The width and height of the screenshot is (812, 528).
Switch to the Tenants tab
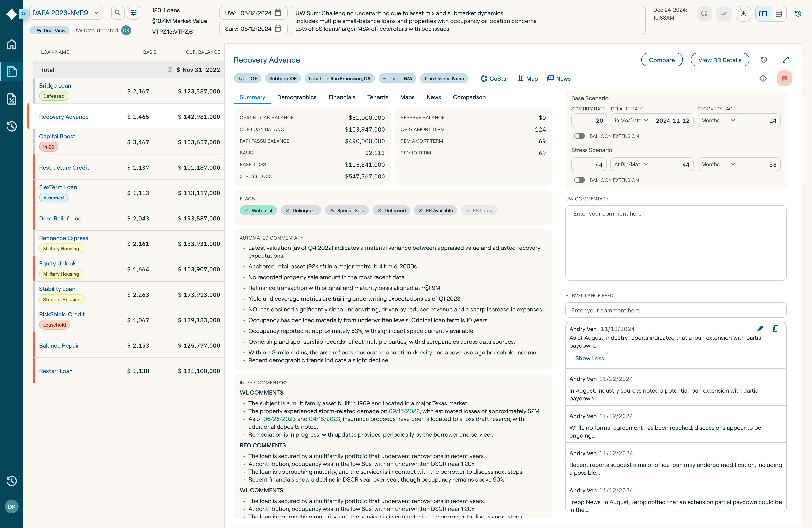click(377, 97)
